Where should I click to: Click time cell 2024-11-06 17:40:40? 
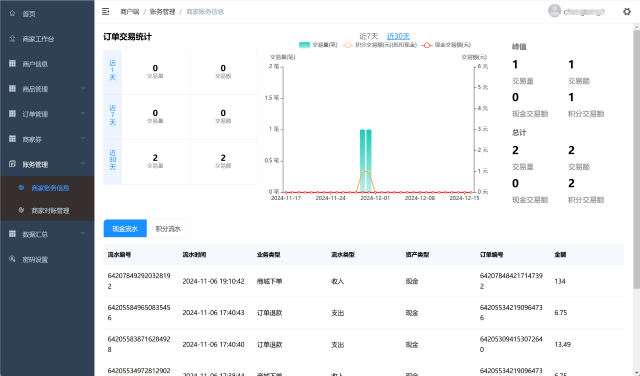pos(213,344)
